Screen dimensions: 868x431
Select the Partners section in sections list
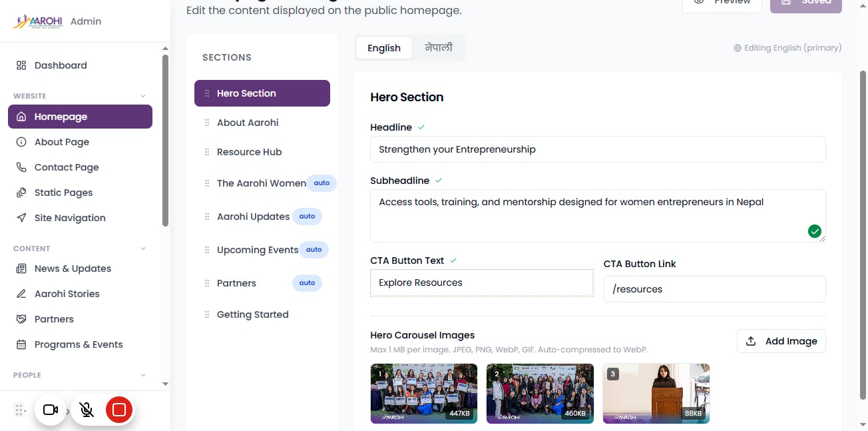click(262, 283)
